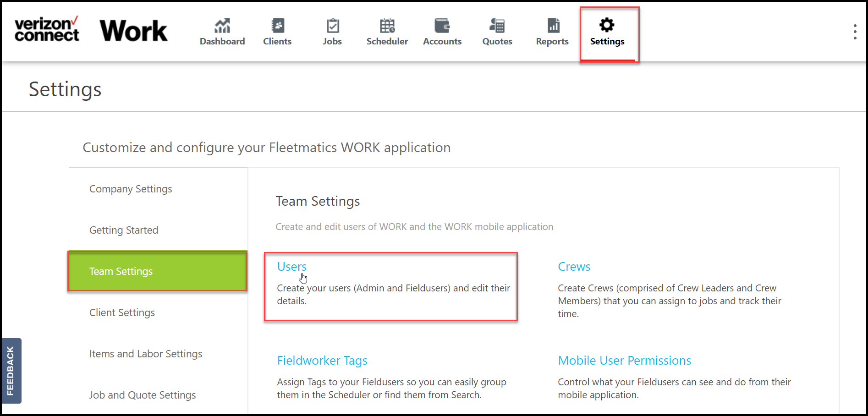This screenshot has height=416, width=868.
Task: Click the Settings gear icon
Action: [x=607, y=25]
